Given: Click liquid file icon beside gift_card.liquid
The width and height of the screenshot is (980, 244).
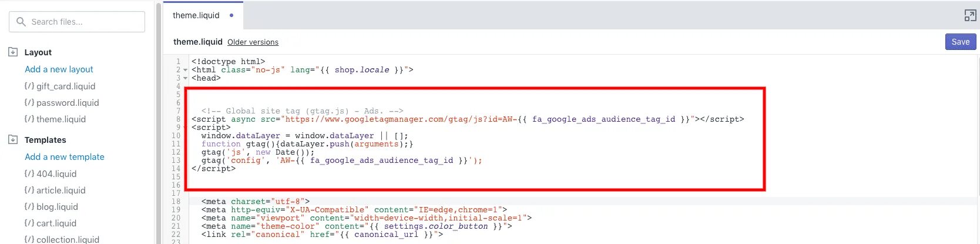Looking at the screenshot, I should click(x=29, y=86).
